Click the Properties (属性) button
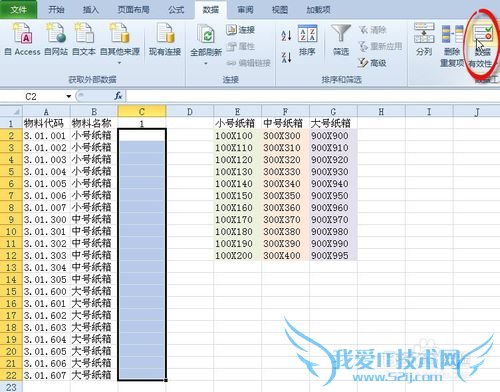 [240, 46]
